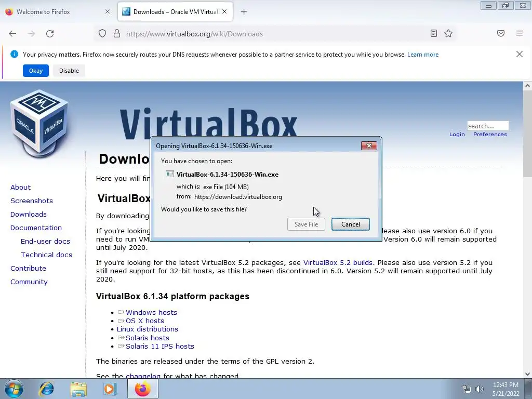This screenshot has height=399, width=532.
Task: Open Downloads in the sidebar
Action: click(29, 215)
